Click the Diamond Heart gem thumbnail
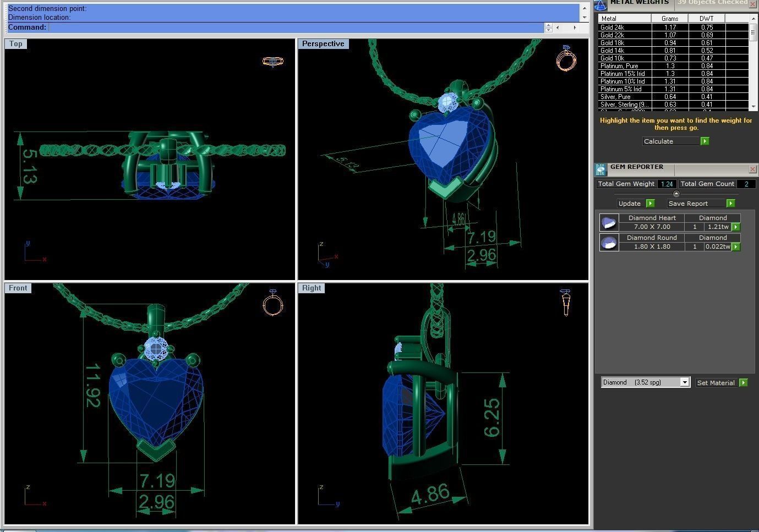Image resolution: width=759 pixels, height=532 pixels. tap(608, 222)
